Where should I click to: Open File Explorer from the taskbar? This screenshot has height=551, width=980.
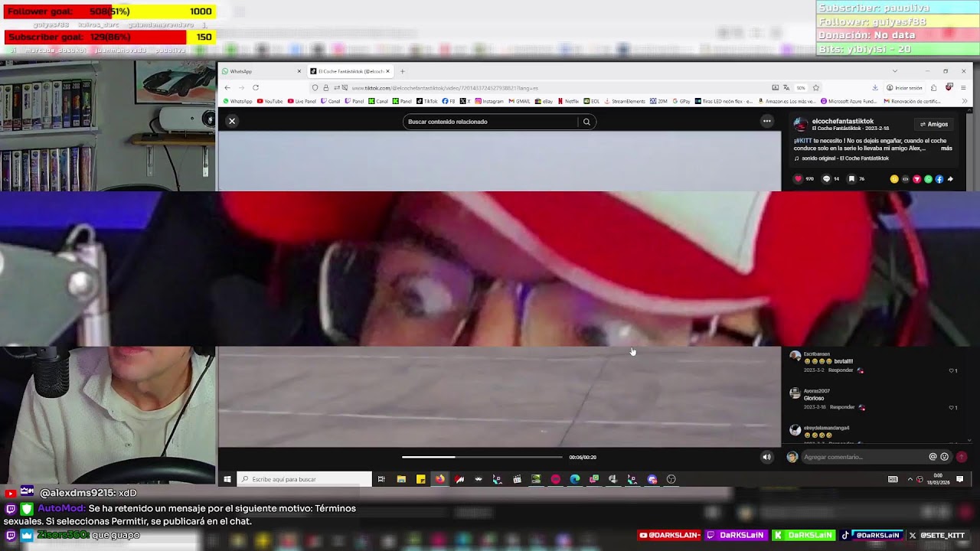(401, 479)
